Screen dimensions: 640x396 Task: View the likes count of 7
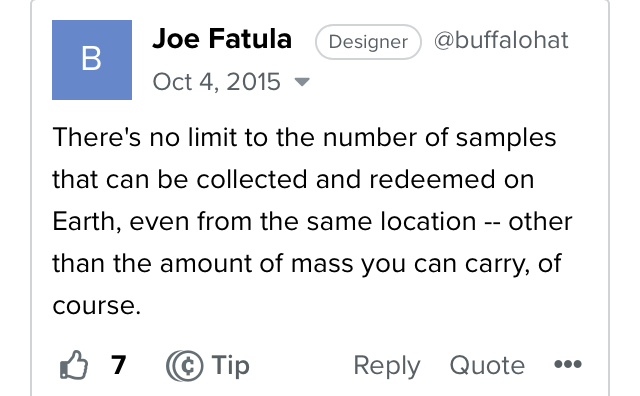tap(118, 365)
